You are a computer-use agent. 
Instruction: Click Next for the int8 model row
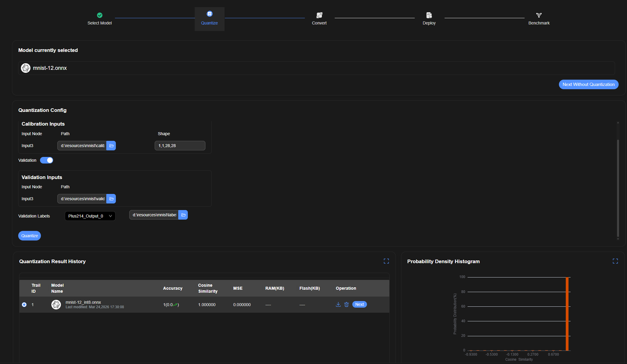pos(359,304)
